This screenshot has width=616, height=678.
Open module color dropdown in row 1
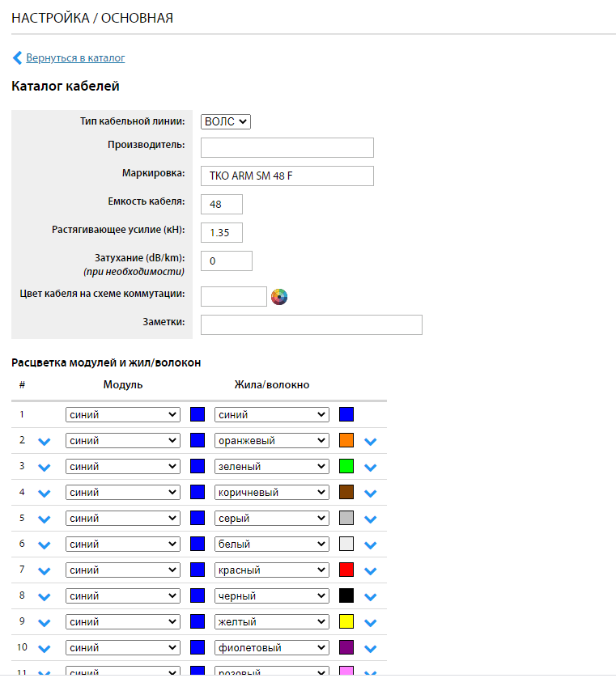tap(123, 415)
